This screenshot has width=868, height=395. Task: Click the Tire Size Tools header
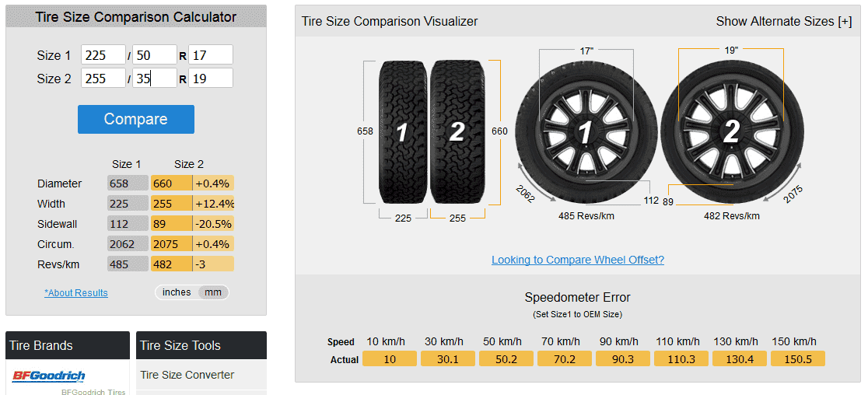pyautogui.click(x=201, y=345)
